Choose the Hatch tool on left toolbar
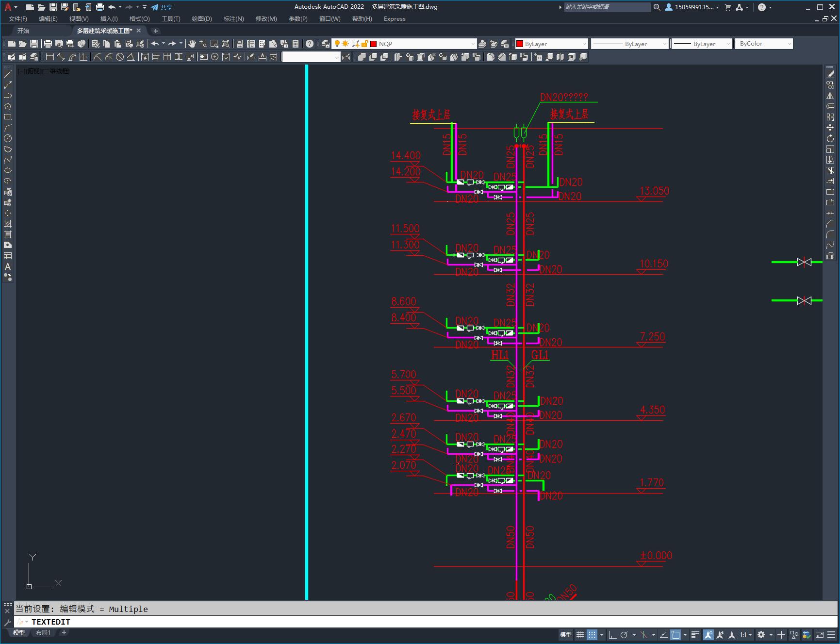The height and width of the screenshot is (644, 840). coord(8,224)
